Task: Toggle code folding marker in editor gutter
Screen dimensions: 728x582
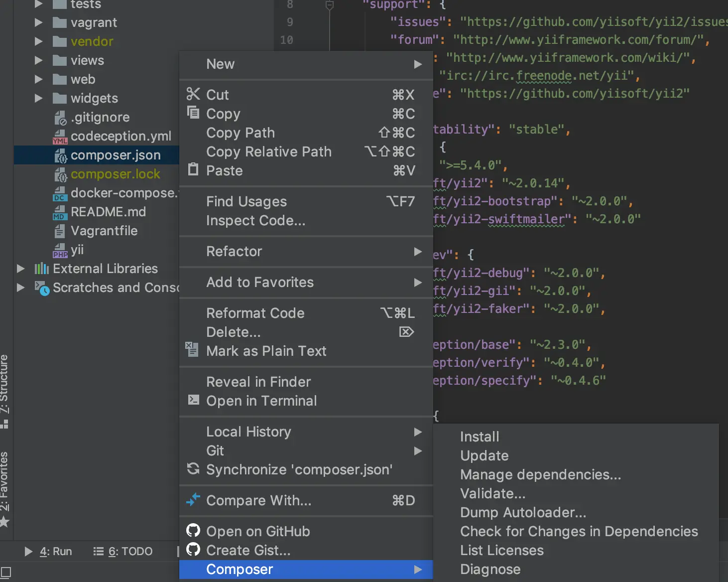Action: pyautogui.click(x=329, y=5)
